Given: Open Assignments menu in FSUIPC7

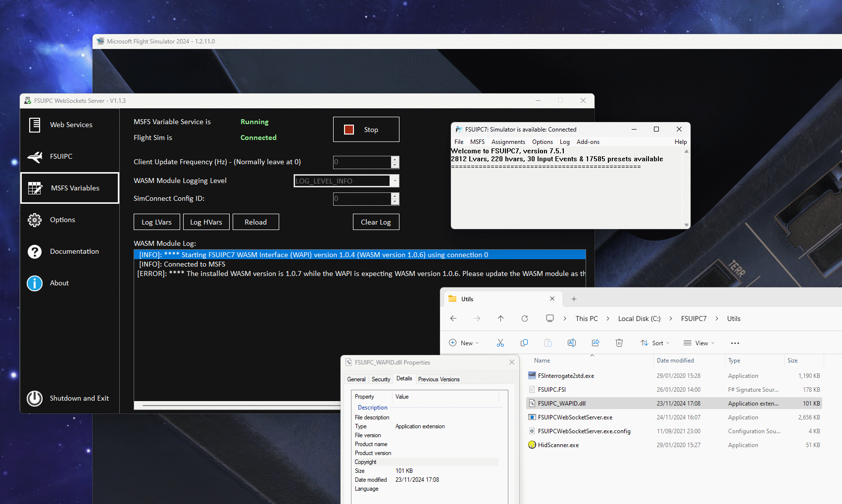Looking at the screenshot, I should [508, 142].
